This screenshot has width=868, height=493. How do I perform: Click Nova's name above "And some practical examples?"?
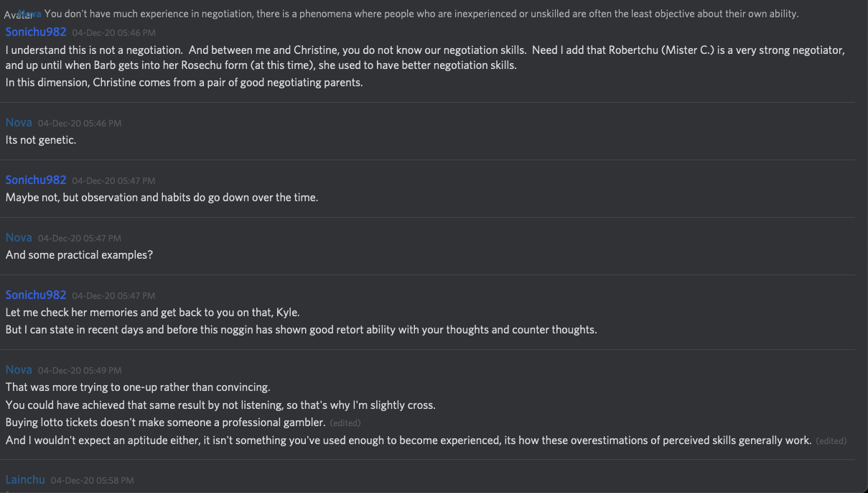[19, 237]
